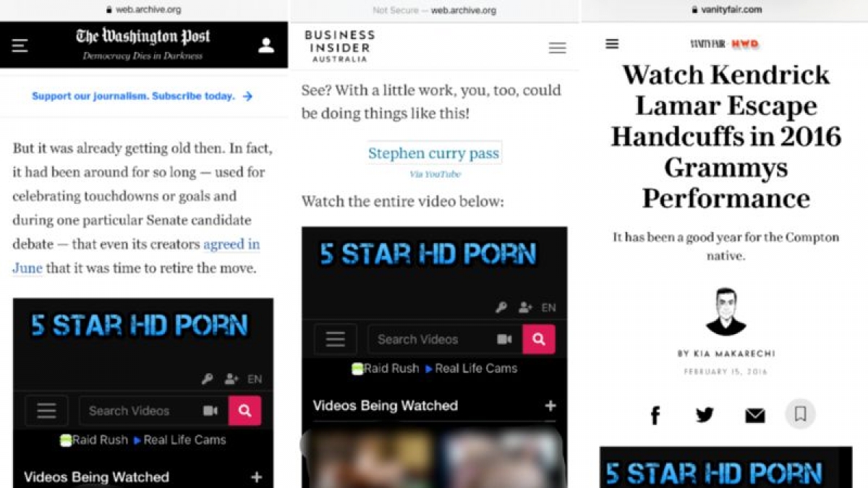The width and height of the screenshot is (868, 488).
Task: Bookmark the Vanity Fair article
Action: point(800,414)
